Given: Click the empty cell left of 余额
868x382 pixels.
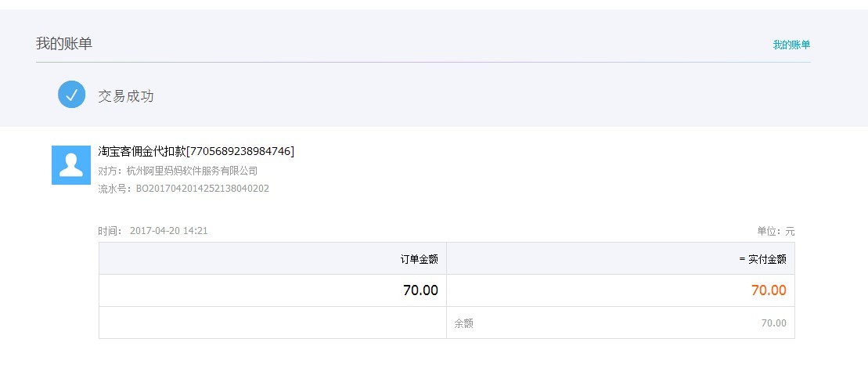Looking at the screenshot, I should click(273, 323).
